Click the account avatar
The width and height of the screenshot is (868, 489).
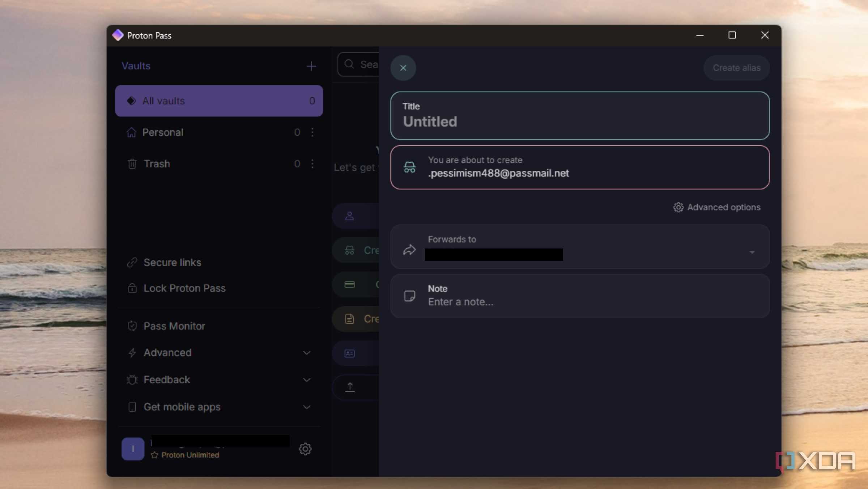coord(133,449)
